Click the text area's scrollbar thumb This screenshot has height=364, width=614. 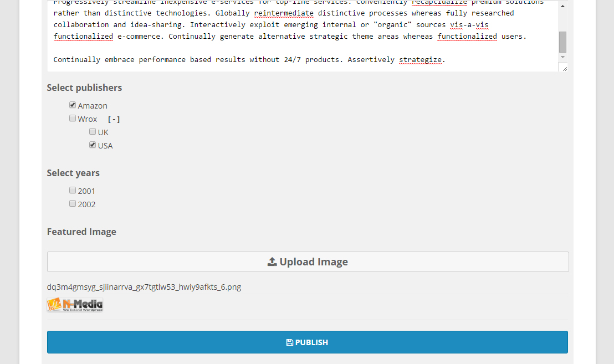coord(562,42)
